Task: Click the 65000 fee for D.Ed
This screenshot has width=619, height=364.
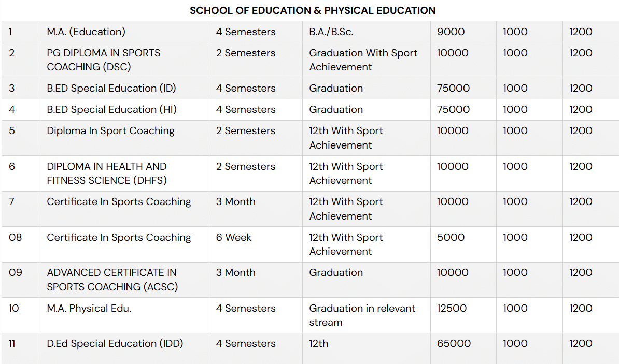Action: pyautogui.click(x=454, y=343)
